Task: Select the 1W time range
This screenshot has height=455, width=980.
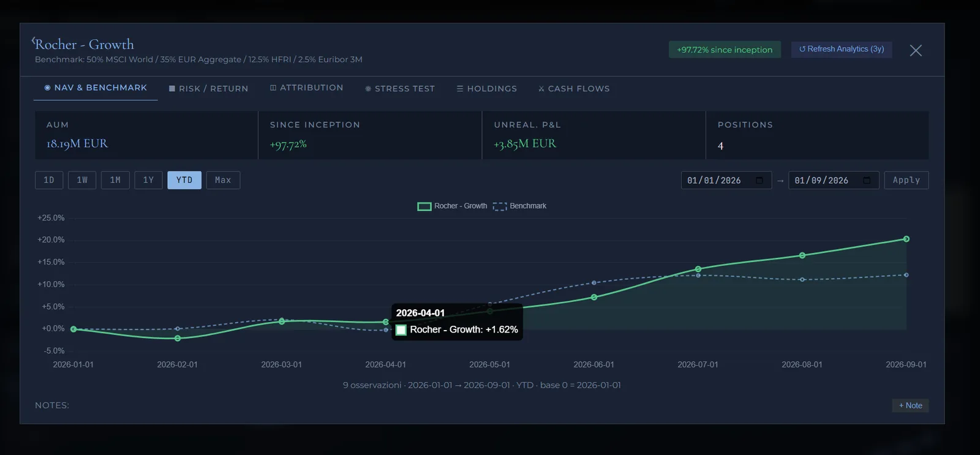Action: tap(82, 180)
